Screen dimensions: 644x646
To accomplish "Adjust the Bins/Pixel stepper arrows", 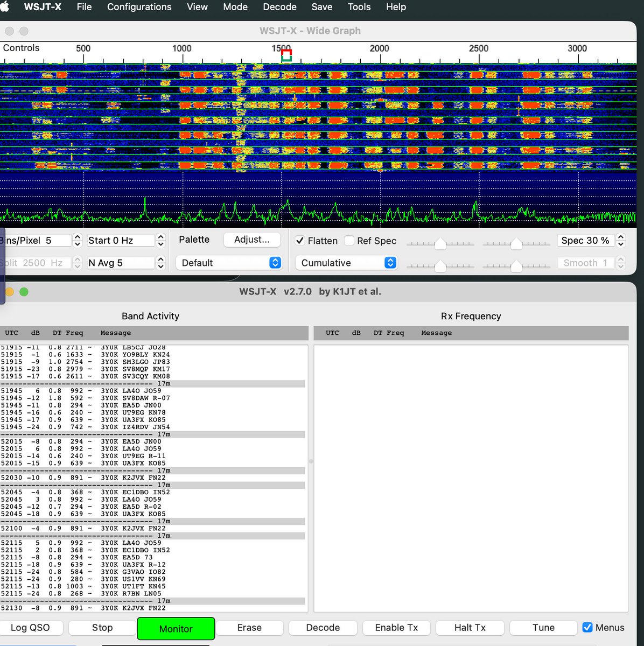I will click(x=78, y=241).
